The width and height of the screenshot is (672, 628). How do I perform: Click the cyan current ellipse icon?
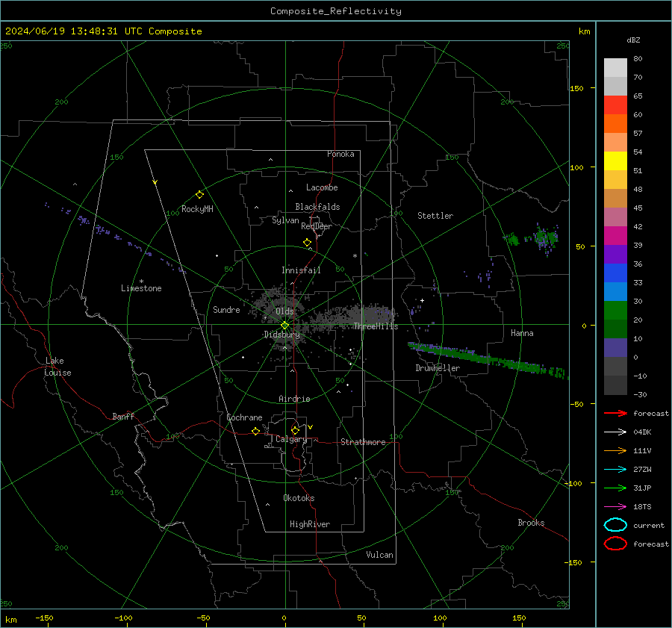[615, 525]
